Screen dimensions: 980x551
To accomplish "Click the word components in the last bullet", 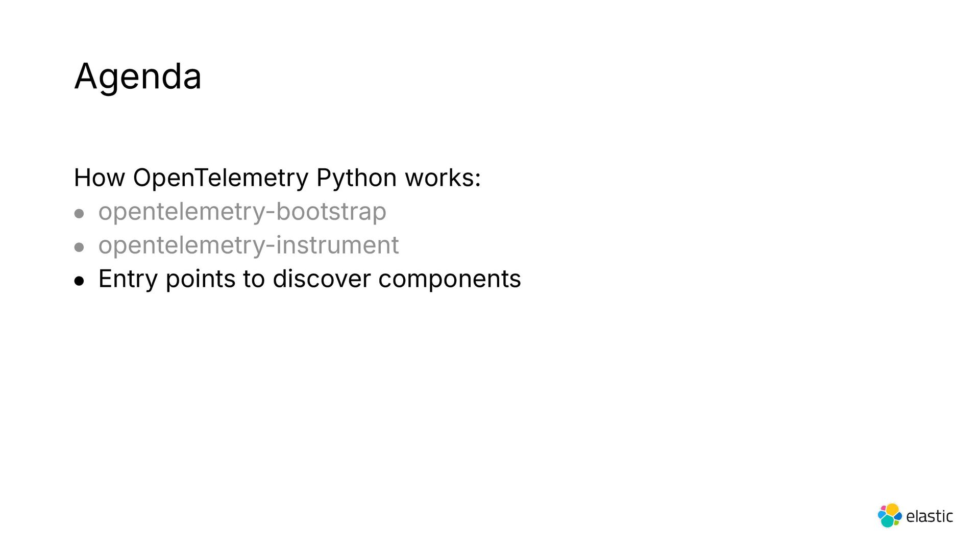I will tap(450, 279).
